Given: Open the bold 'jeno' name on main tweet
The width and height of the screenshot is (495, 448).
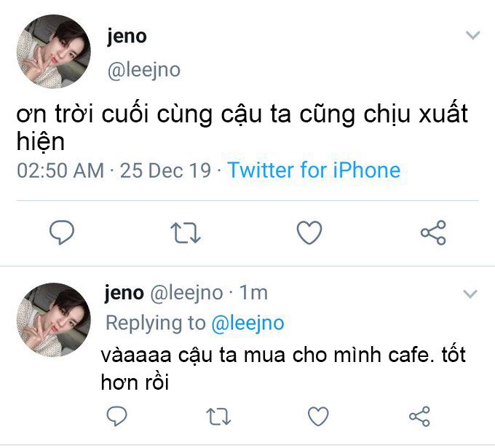Looking at the screenshot, I should 127,36.
